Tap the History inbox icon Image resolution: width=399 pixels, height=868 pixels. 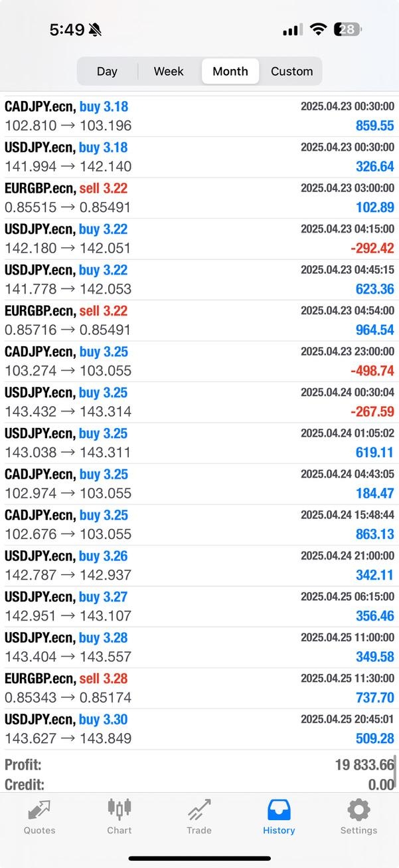coord(279,810)
